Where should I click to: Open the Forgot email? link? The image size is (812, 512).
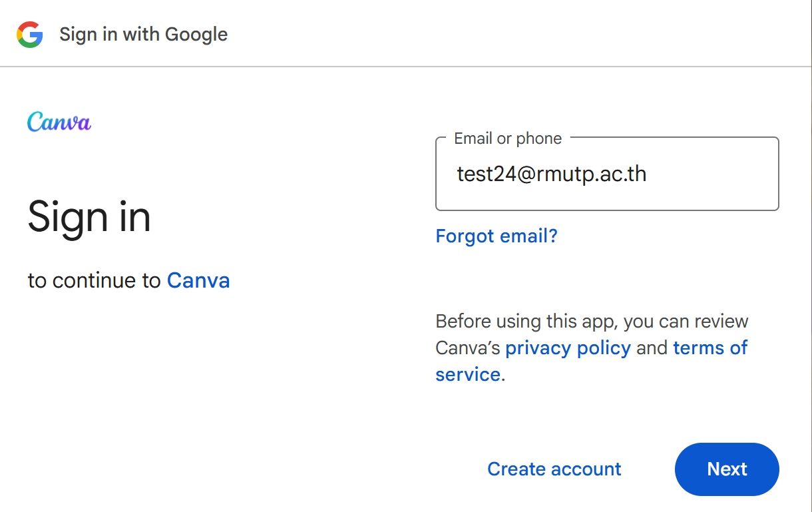[497, 236]
